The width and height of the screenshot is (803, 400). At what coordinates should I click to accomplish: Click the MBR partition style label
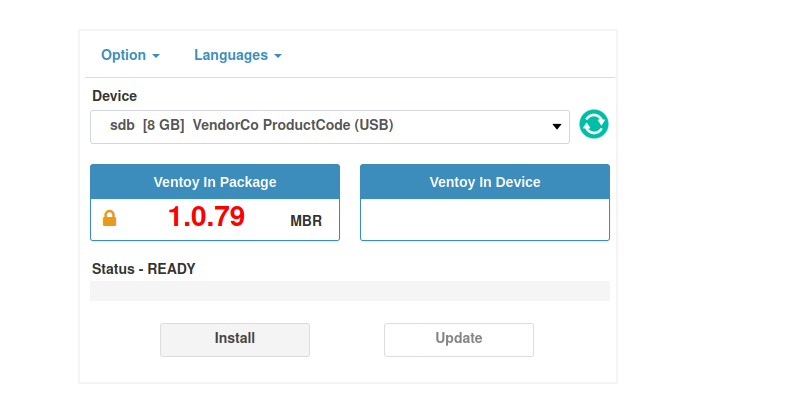pos(306,221)
